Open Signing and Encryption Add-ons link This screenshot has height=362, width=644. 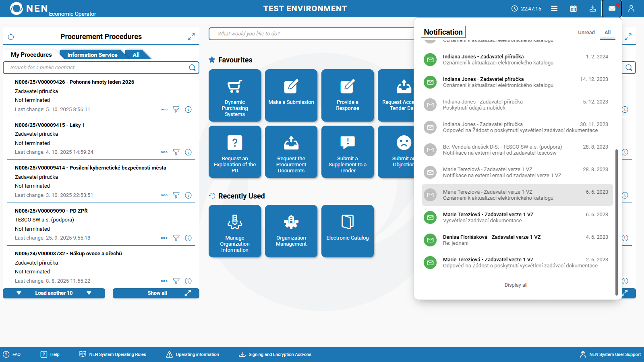pyautogui.click(x=275, y=354)
